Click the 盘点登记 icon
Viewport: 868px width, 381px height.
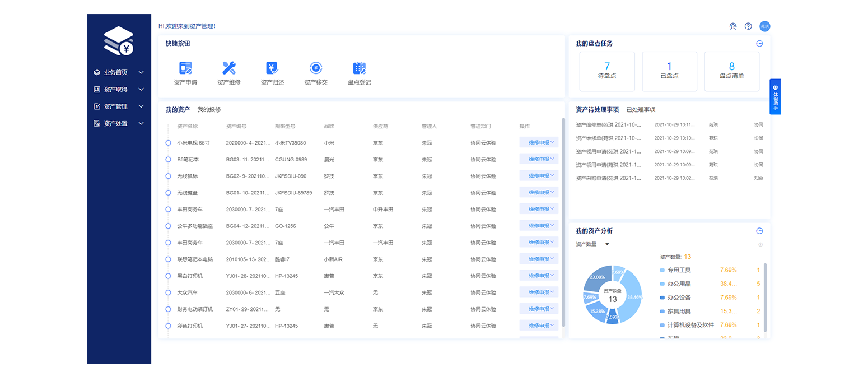pyautogui.click(x=360, y=68)
